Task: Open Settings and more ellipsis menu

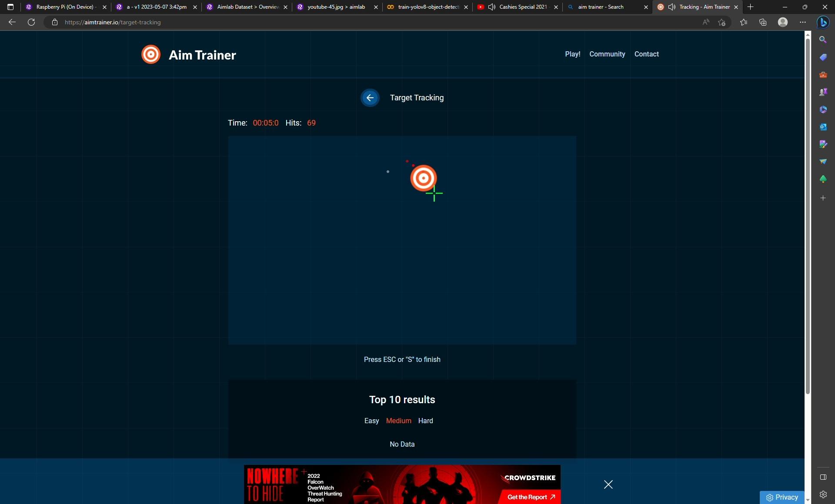Action: point(803,22)
